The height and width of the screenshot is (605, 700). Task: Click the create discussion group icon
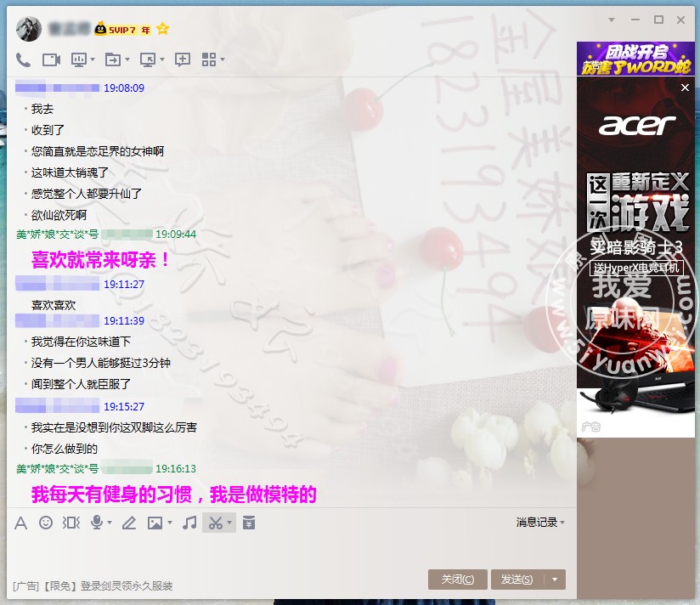tap(182, 59)
